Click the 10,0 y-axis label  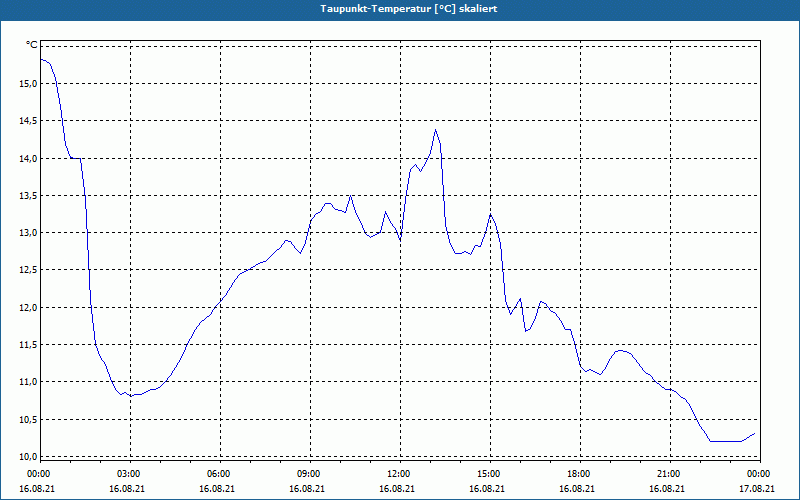pos(29,457)
